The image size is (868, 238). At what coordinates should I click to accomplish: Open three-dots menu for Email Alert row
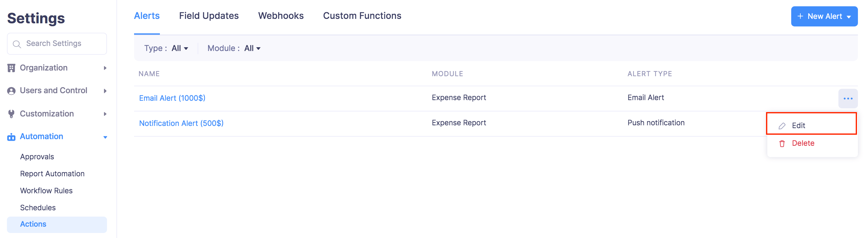click(x=848, y=99)
